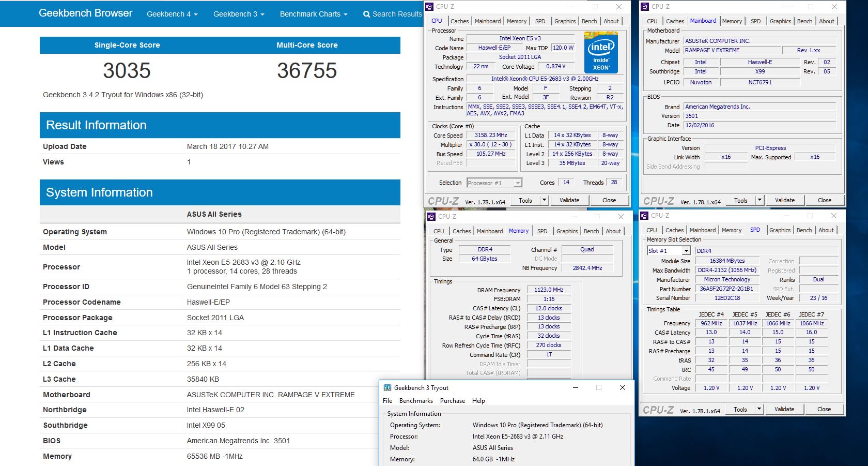
Task: Click the DRAM Frequency value 1123.0 MHz
Action: coord(549,290)
